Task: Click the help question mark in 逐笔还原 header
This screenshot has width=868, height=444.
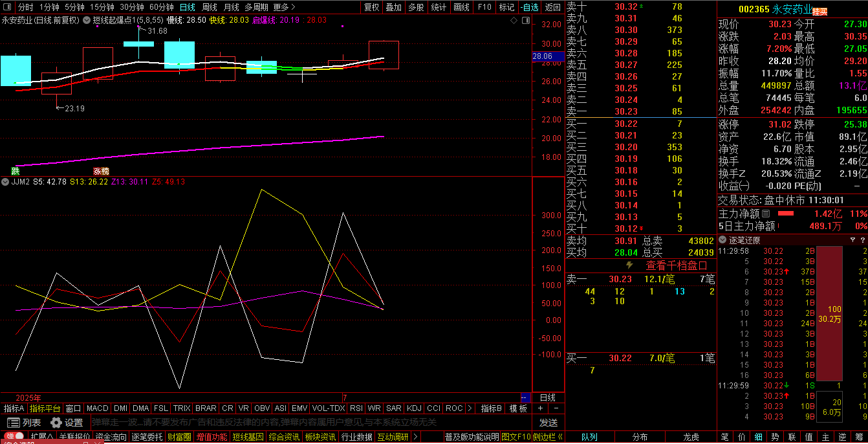Action: 862,240
